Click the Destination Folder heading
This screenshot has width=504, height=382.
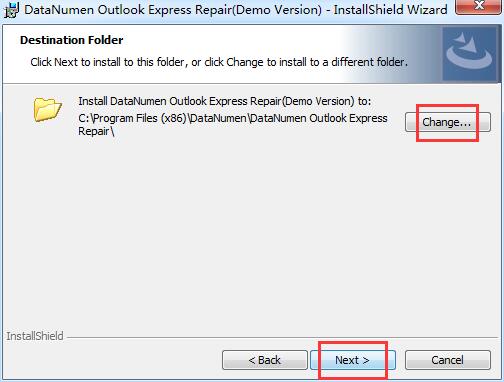(72, 40)
